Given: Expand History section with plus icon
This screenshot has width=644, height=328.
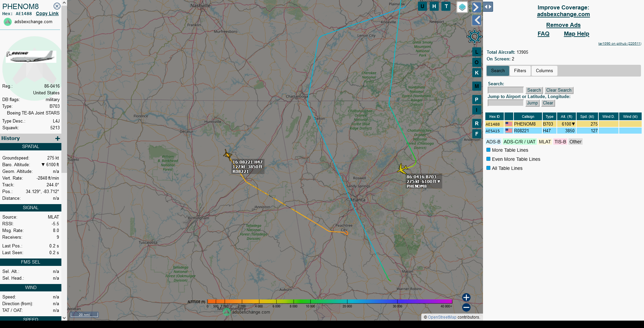Looking at the screenshot, I should (x=58, y=138).
